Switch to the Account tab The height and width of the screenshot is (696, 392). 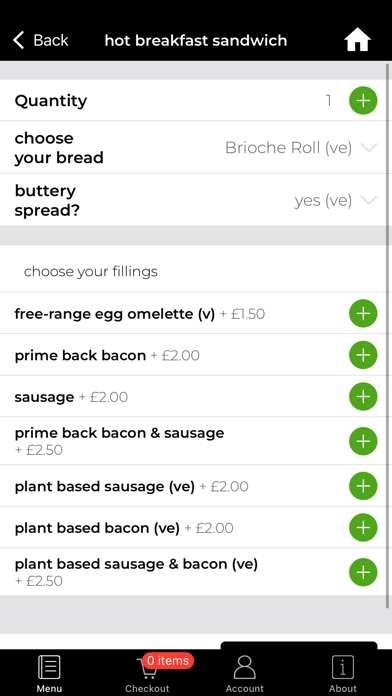pos(245,673)
